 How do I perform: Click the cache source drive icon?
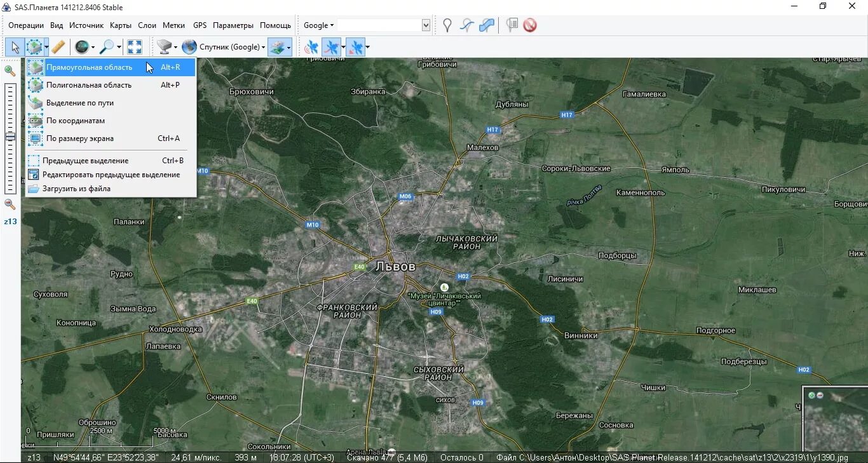[165, 47]
